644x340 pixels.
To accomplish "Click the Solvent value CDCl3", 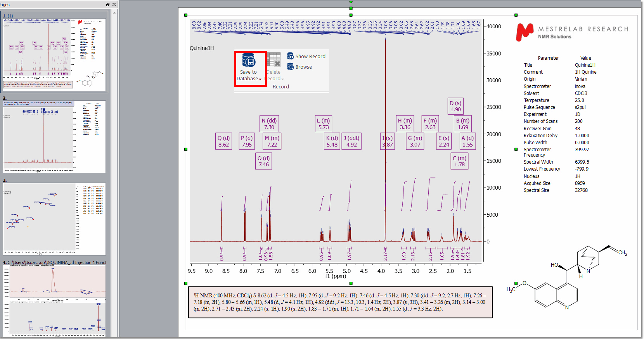I will [581, 93].
